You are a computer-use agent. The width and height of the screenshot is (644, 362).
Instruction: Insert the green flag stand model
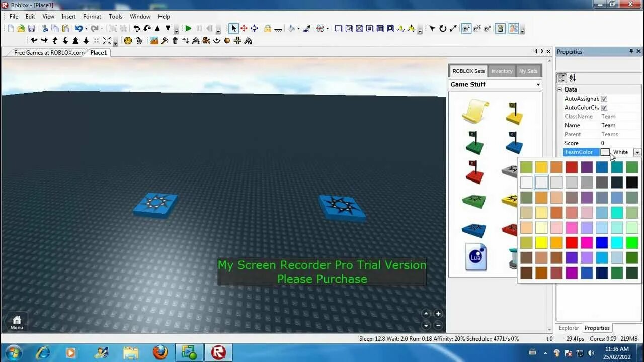pos(473,142)
